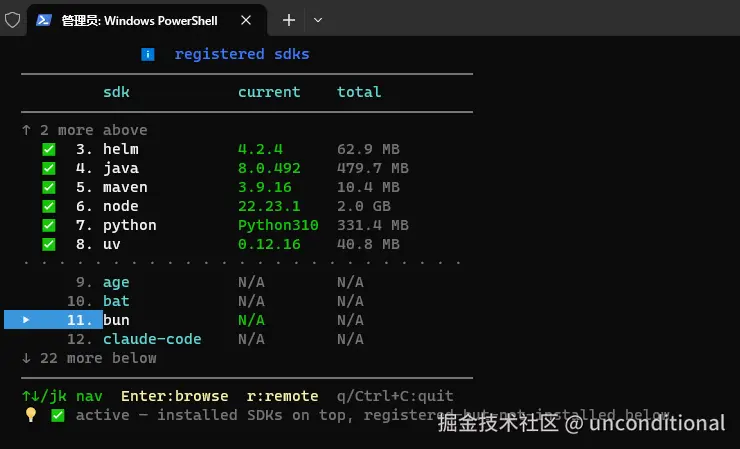Viewport: 740px width, 449px height.
Task: Select the python sdk name
Action: click(130, 226)
